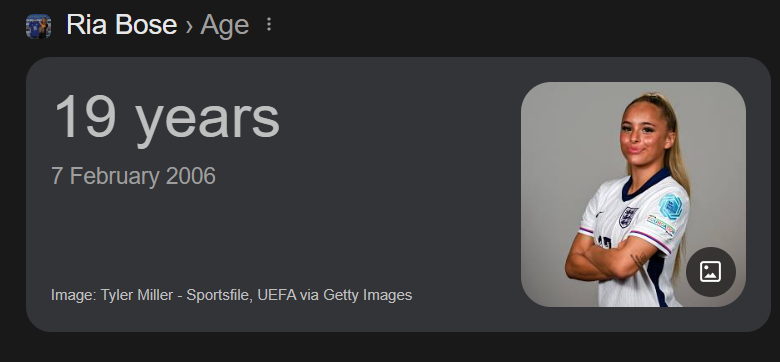Select the 7 February 2006 birthdate text
The image size is (780, 362).
click(133, 176)
